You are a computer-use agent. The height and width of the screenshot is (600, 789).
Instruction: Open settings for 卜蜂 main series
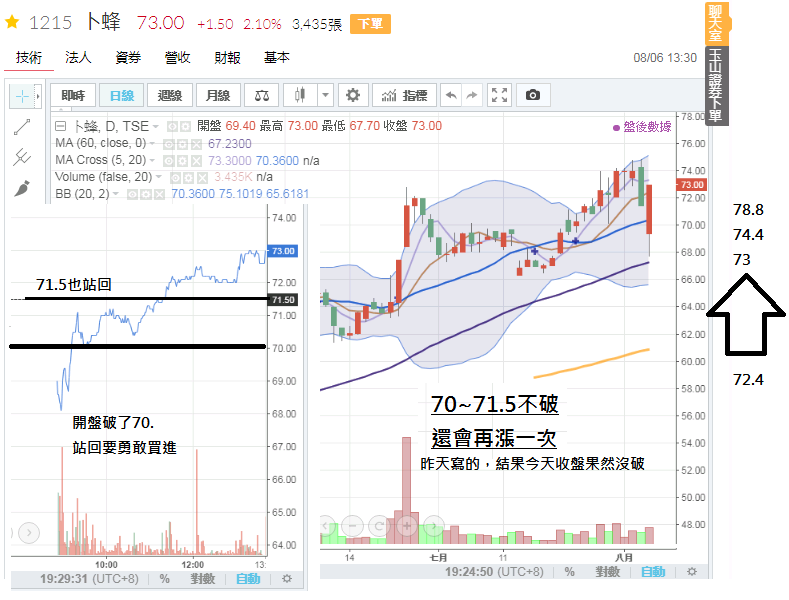[x=185, y=126]
